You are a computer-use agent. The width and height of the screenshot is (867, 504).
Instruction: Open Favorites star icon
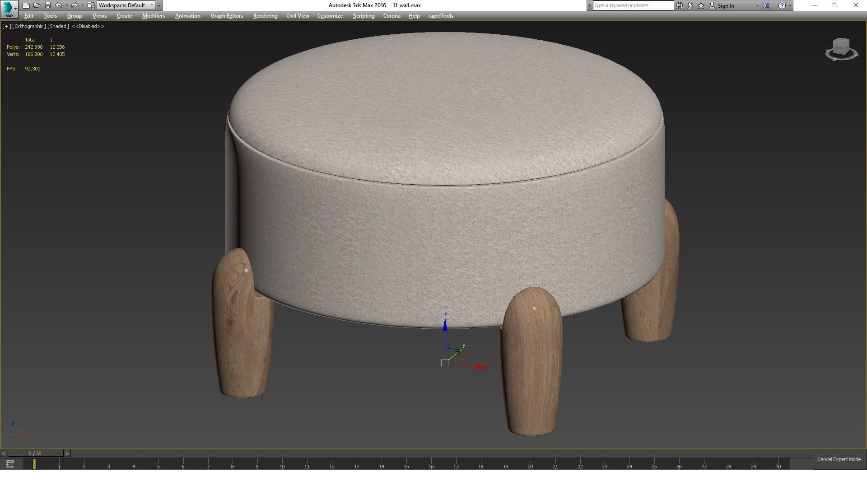pyautogui.click(x=701, y=5)
